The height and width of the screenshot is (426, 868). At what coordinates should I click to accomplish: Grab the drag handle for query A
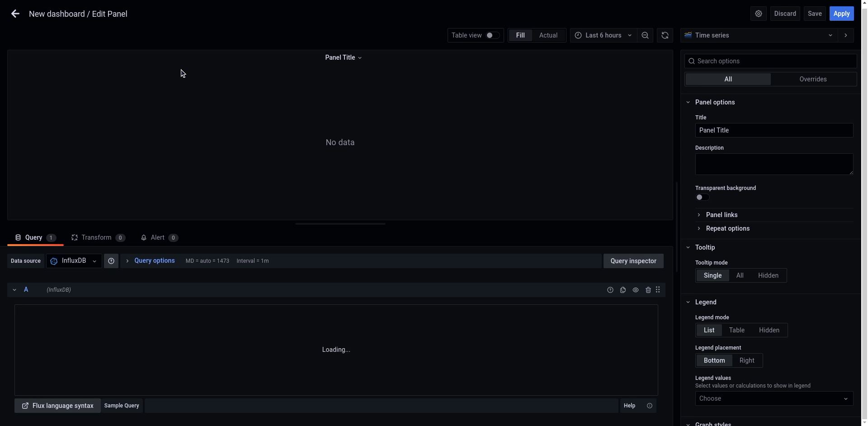pyautogui.click(x=658, y=290)
